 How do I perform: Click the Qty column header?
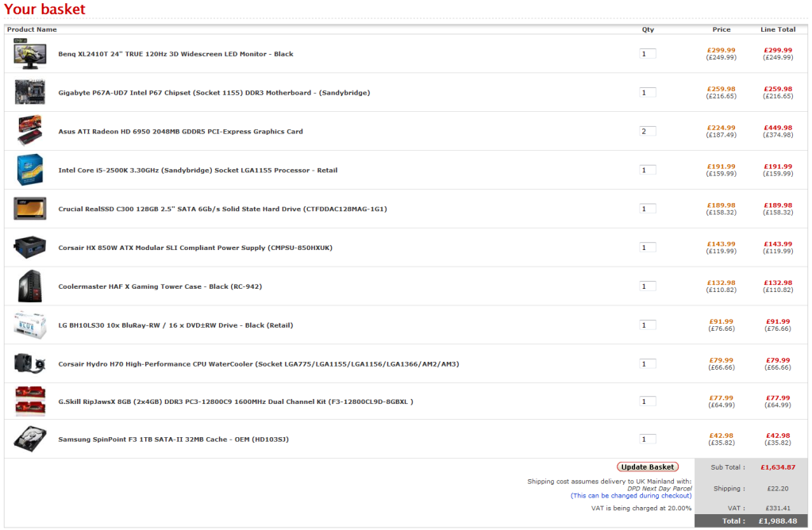648,29
